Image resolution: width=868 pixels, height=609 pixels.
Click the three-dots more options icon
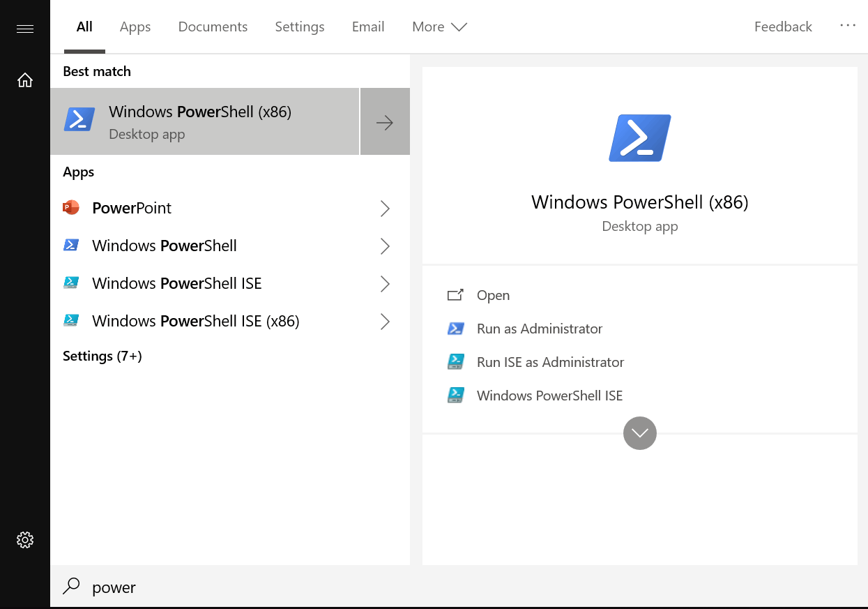[x=848, y=26]
